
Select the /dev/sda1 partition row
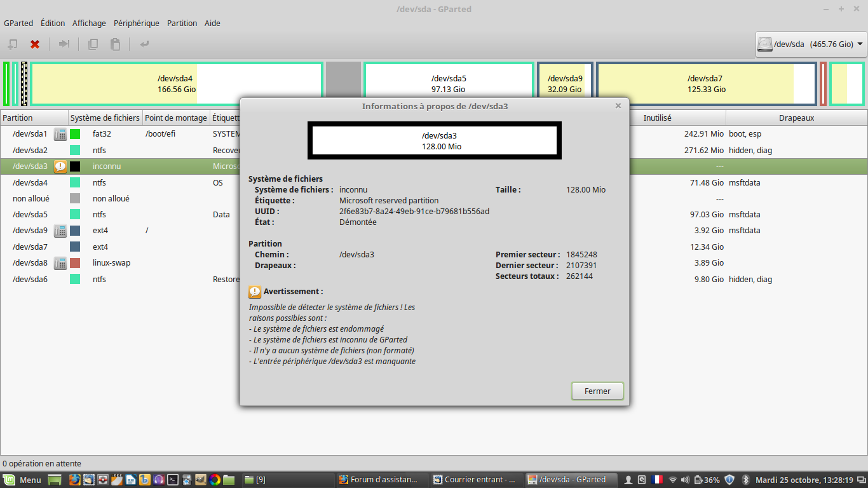click(x=434, y=134)
